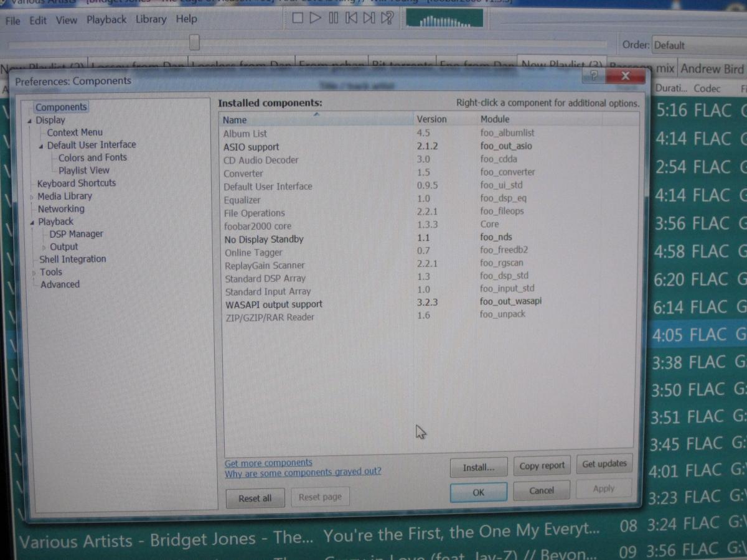Click the Stop playback icon
This screenshot has height=560, width=747.
click(x=298, y=18)
